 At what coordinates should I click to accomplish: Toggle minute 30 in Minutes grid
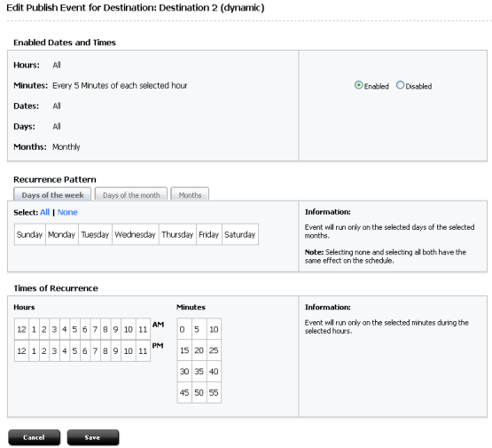point(184,372)
